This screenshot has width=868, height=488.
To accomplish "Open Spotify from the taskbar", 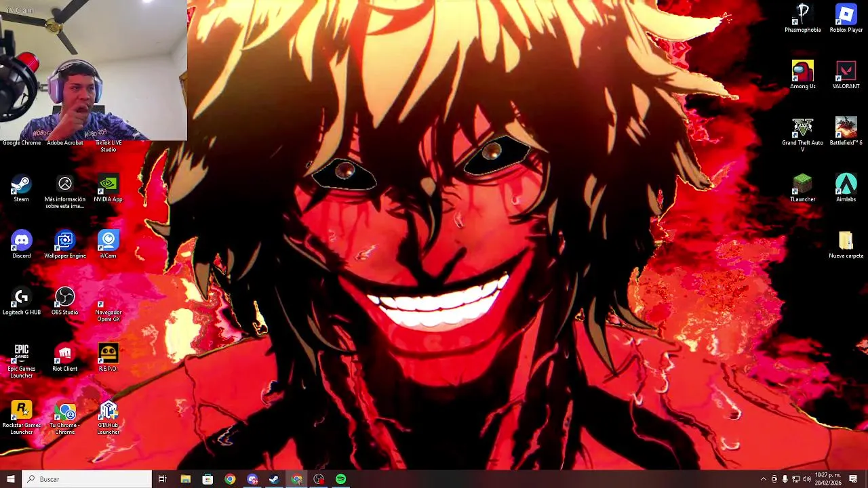I will [x=340, y=479].
